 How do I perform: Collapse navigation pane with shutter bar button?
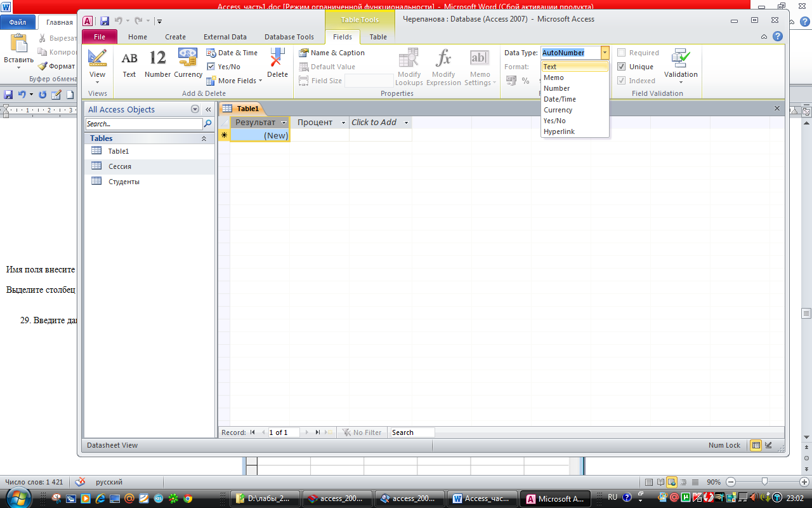click(208, 109)
